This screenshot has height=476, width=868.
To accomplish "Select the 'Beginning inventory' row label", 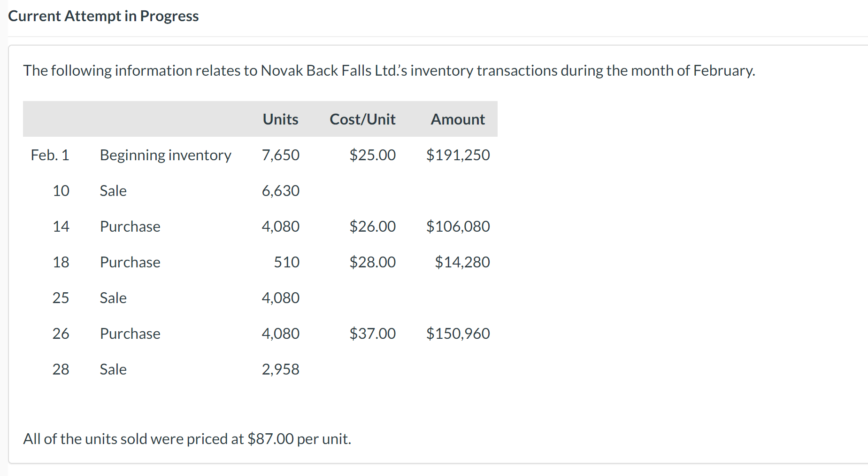I will tap(165, 155).
